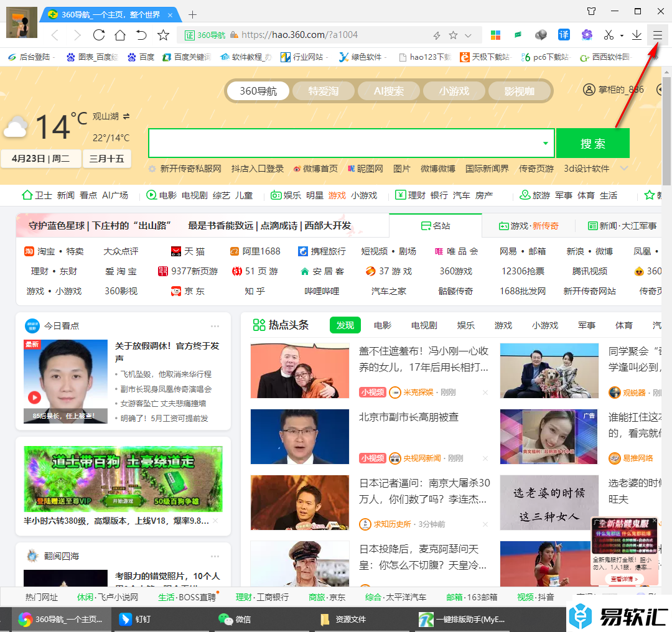
Task: Select the 360导航 tab pill
Action: [x=258, y=91]
